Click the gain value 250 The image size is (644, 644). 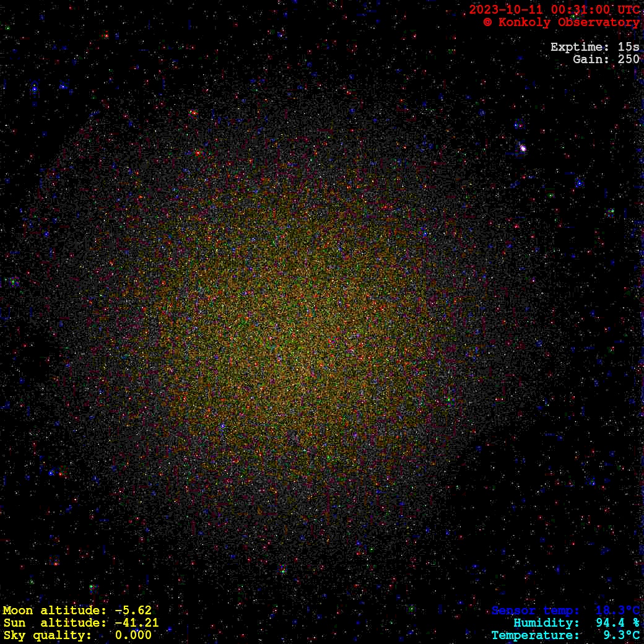629,59
